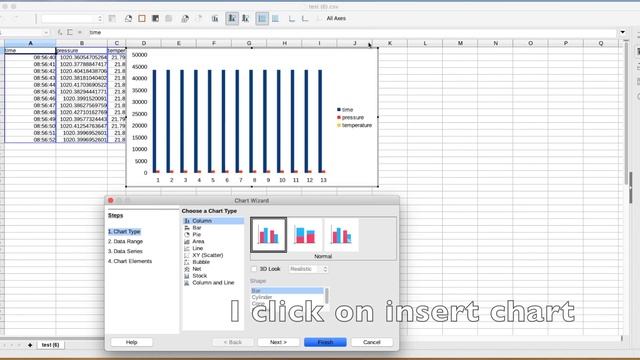
Task: Select Bar chart type in the list
Action: [x=213, y=228]
